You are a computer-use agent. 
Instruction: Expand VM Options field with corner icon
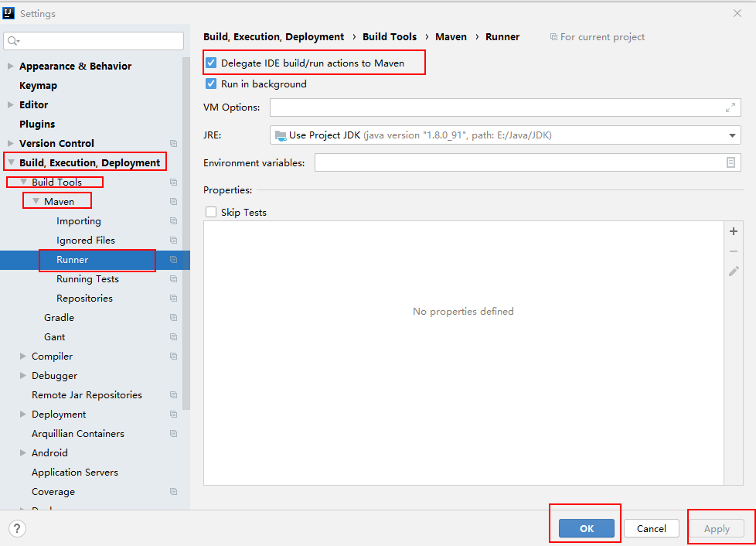(730, 107)
